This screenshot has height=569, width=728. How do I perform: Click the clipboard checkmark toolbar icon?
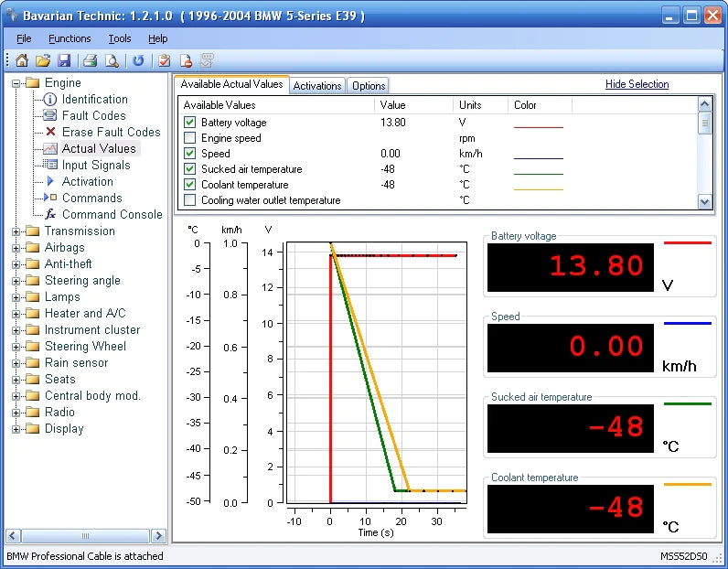[x=165, y=61]
